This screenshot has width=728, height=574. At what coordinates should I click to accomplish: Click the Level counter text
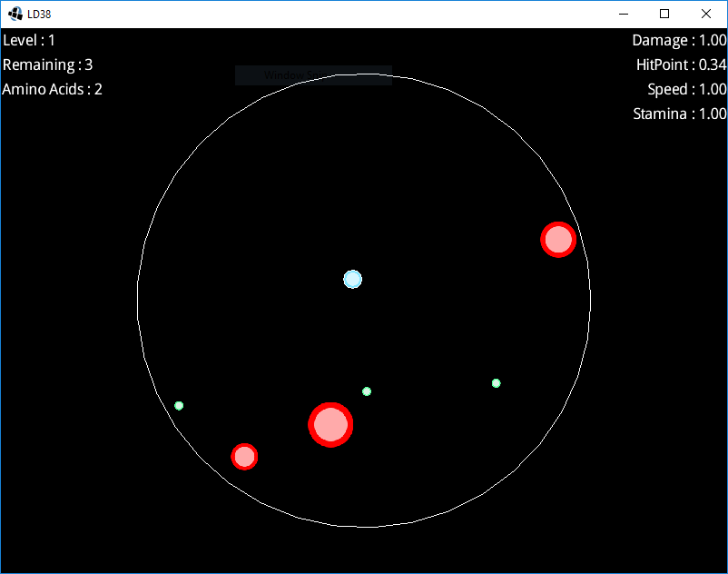[29, 40]
